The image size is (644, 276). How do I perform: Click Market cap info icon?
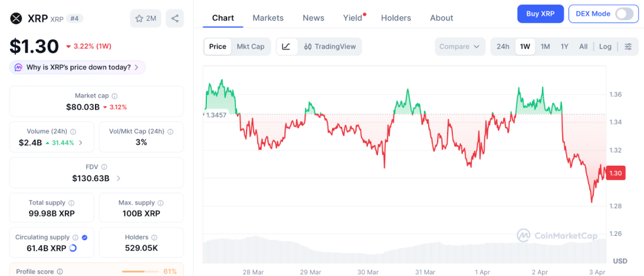(114, 96)
